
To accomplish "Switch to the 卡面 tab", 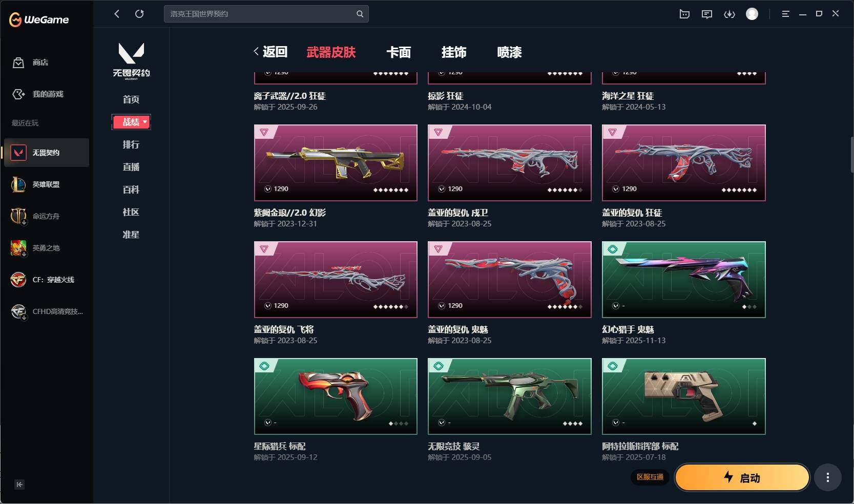I will (399, 52).
